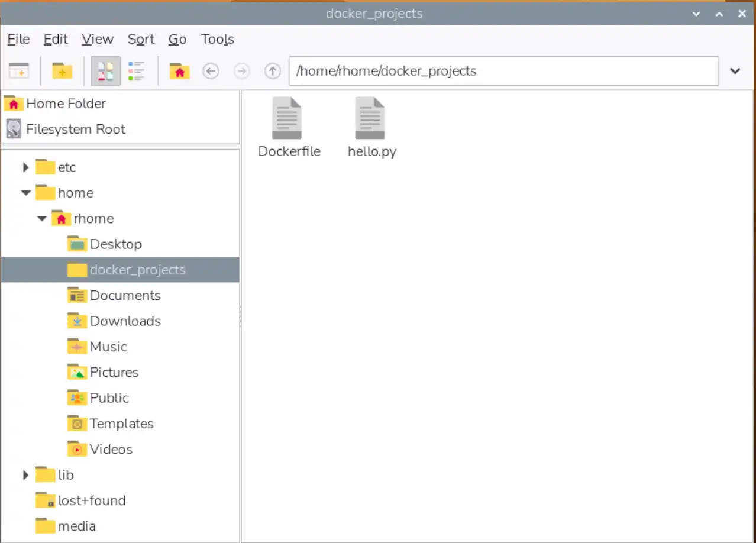Select the Public folder in tree

[x=98, y=398]
